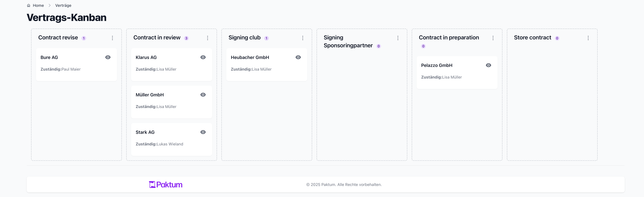
Task: Select the Bure AG card title
Action: (x=49, y=57)
